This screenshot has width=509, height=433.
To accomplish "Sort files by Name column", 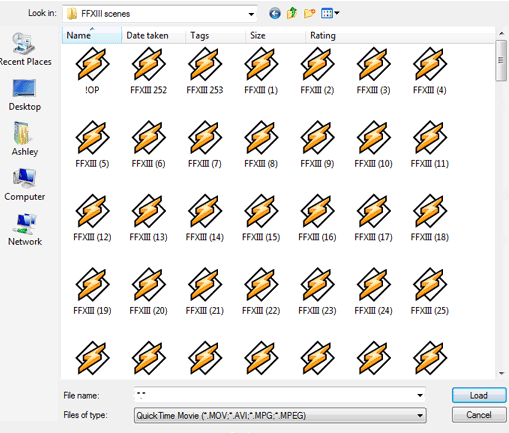I will tap(92, 35).
